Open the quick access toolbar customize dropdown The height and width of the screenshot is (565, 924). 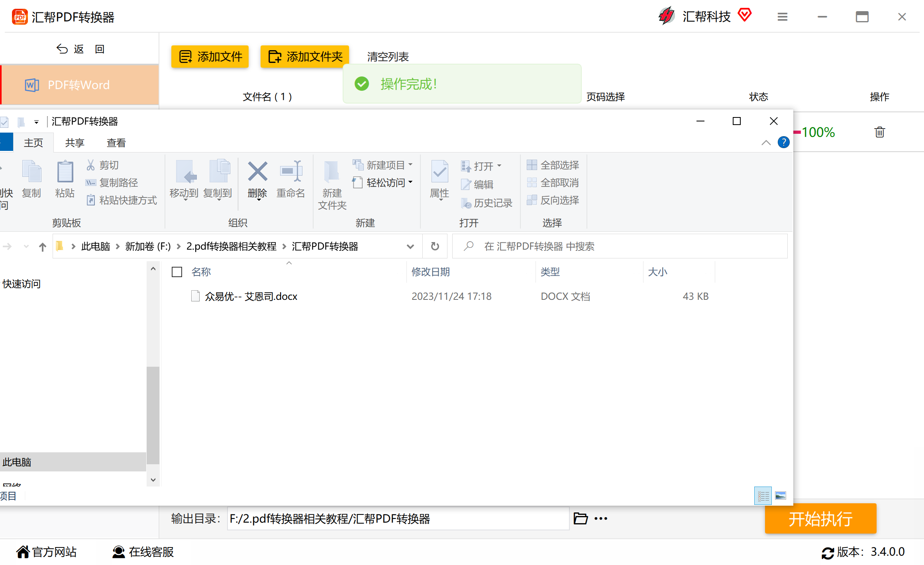[36, 122]
